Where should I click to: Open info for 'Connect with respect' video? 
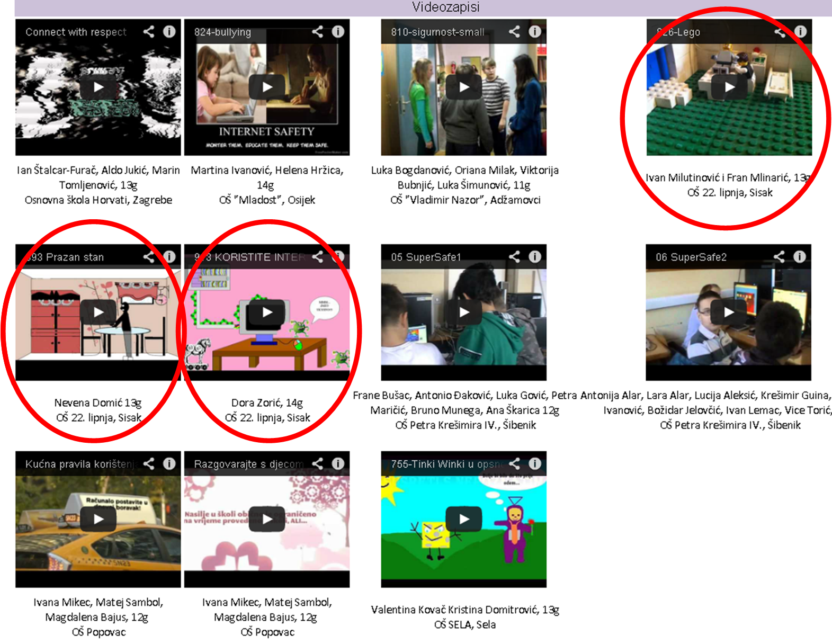(x=169, y=32)
